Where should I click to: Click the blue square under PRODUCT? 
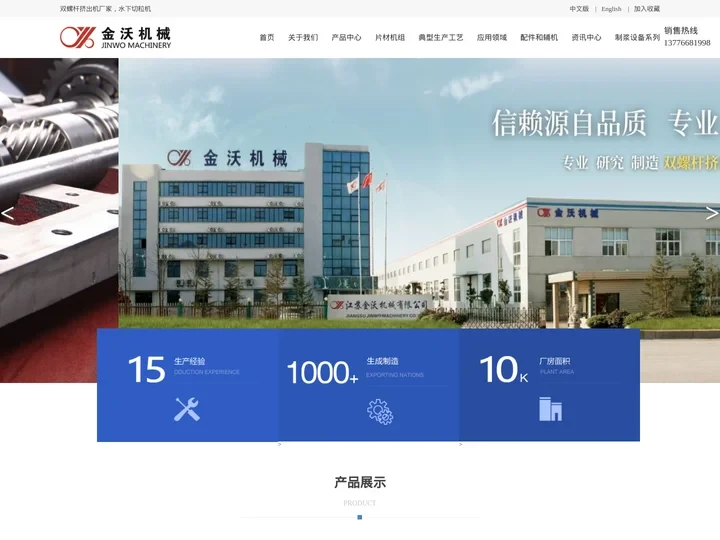click(x=360, y=518)
